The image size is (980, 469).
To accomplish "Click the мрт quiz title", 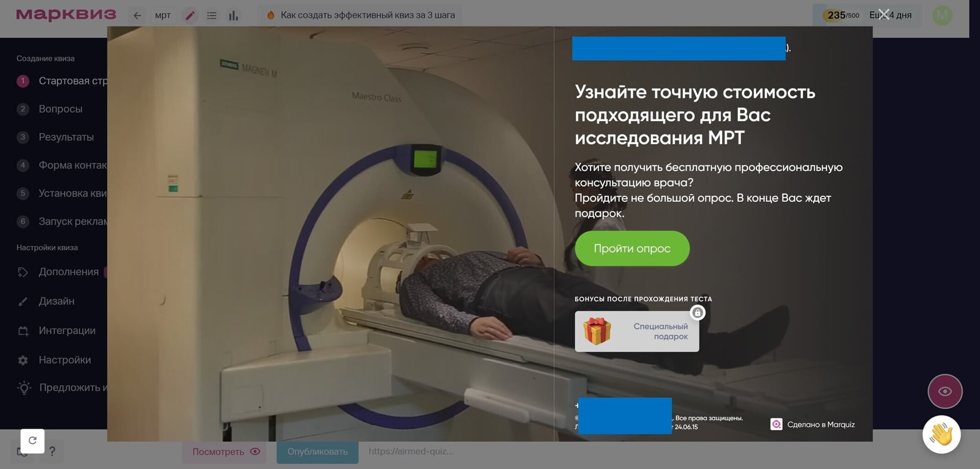I will [163, 15].
